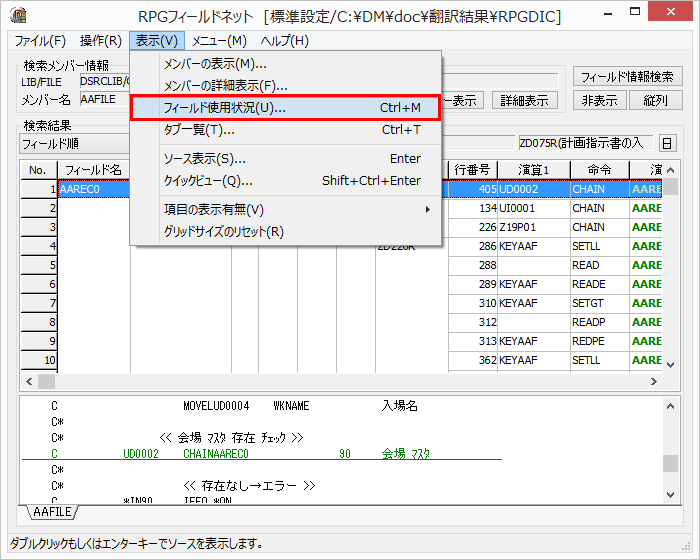Select フィールド使用状況(U)... menu entry
Image resolution: width=700 pixels, height=560 pixels.
point(286,108)
